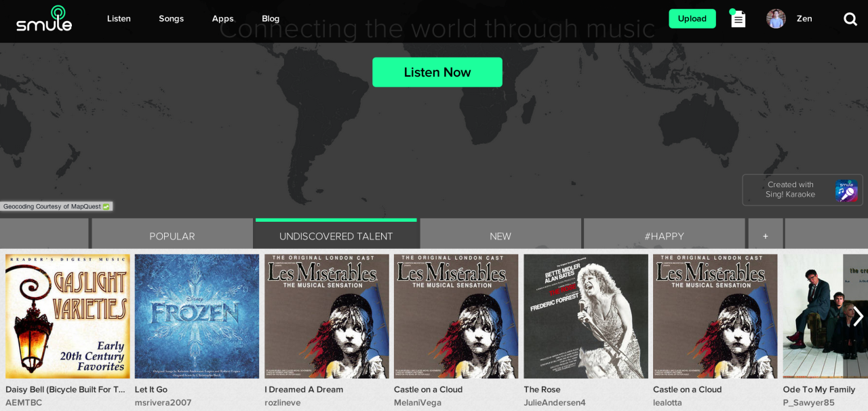Click the Sing! Karaoke app icon
The width and height of the screenshot is (868, 411).
click(846, 191)
